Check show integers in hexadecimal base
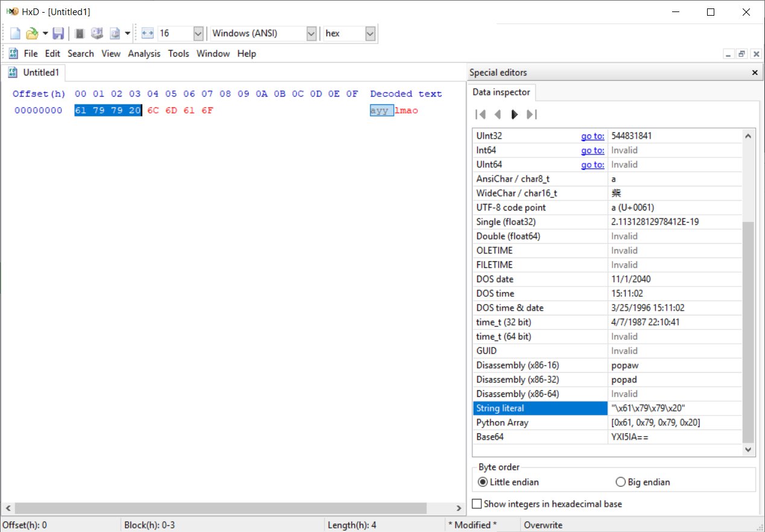This screenshot has height=532, width=765. (x=477, y=504)
